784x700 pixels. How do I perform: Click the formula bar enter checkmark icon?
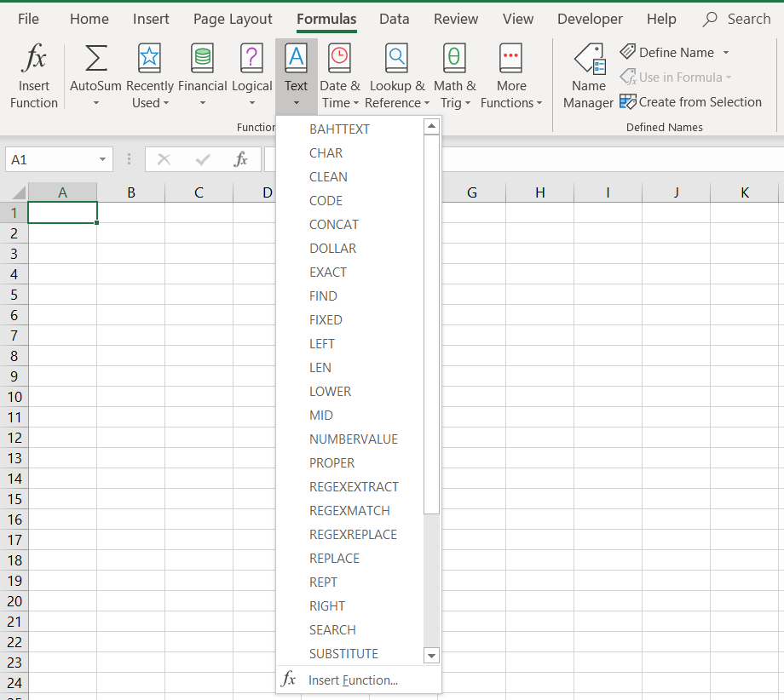coord(203,160)
